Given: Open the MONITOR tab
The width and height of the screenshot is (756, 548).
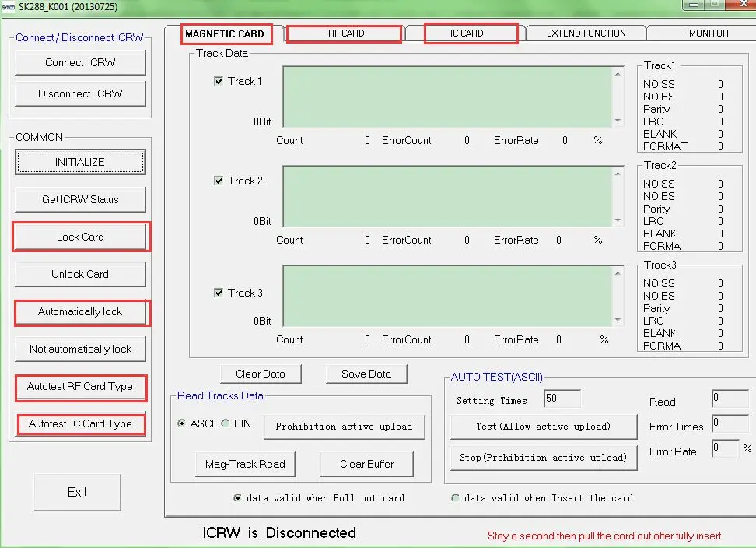Looking at the screenshot, I should pyautogui.click(x=708, y=33).
